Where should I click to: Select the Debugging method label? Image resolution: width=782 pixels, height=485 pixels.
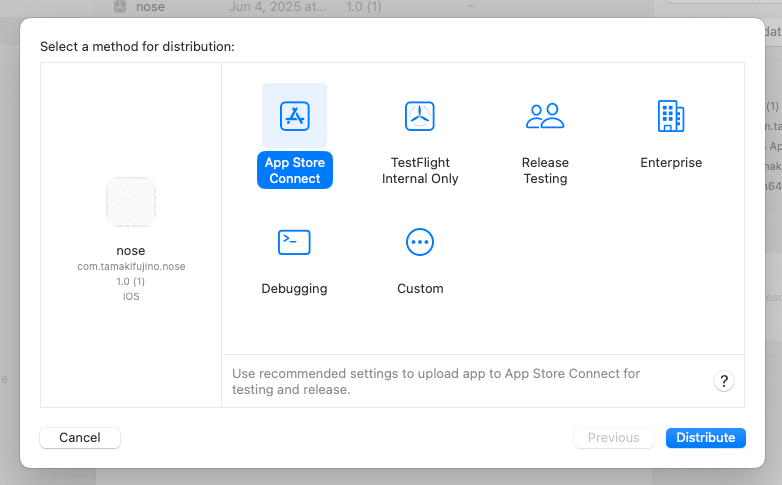[294, 289]
